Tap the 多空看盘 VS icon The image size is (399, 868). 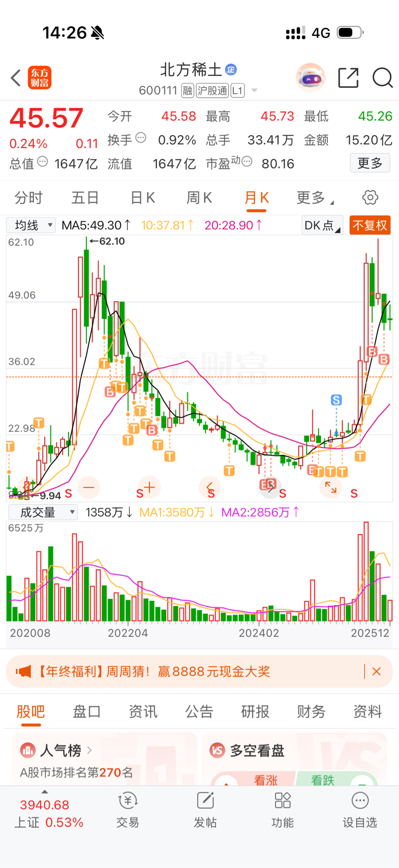tap(217, 751)
